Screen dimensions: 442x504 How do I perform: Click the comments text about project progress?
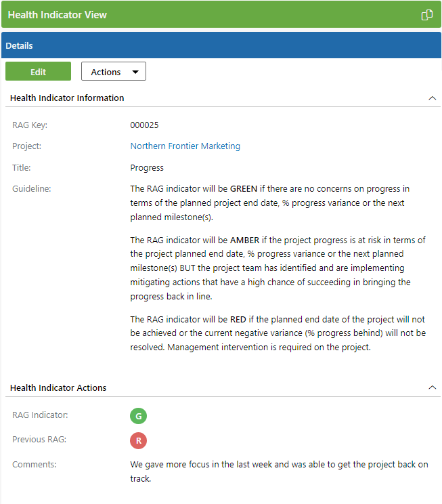pos(279,471)
